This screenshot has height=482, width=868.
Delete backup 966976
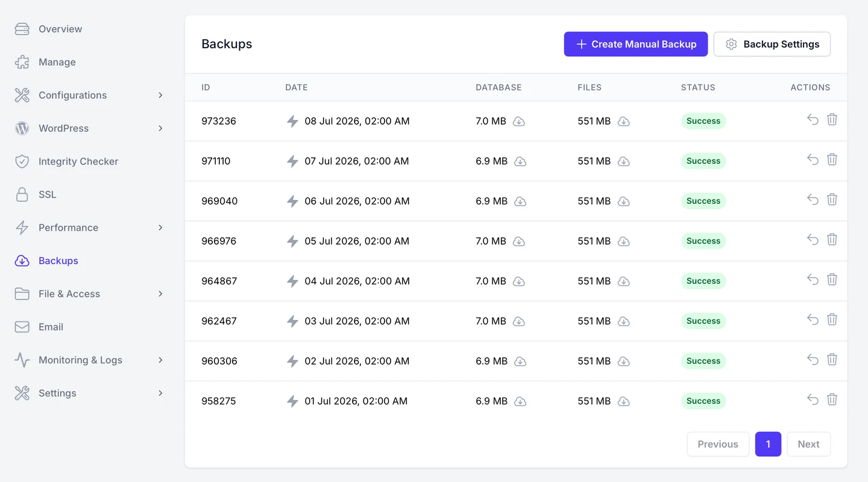pyautogui.click(x=832, y=239)
